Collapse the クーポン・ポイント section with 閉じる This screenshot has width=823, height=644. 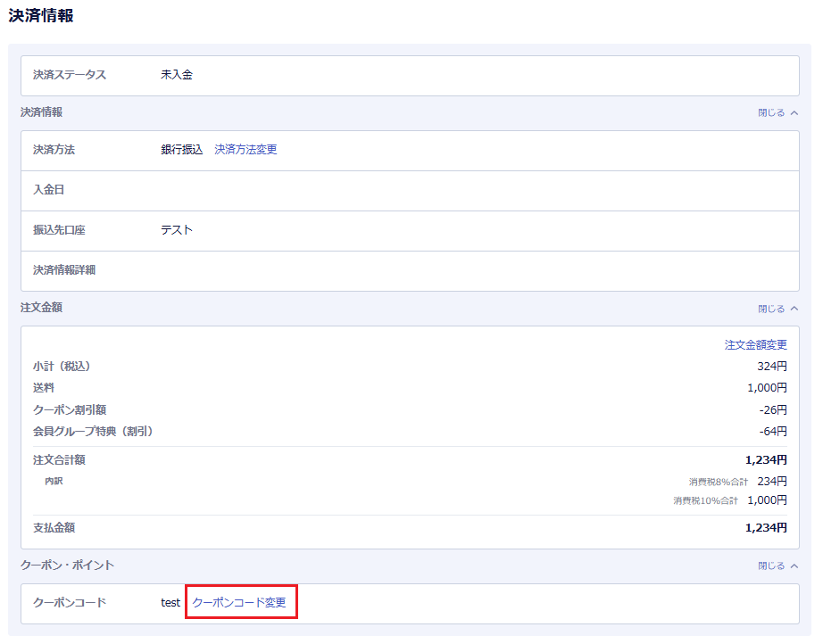pos(777,566)
